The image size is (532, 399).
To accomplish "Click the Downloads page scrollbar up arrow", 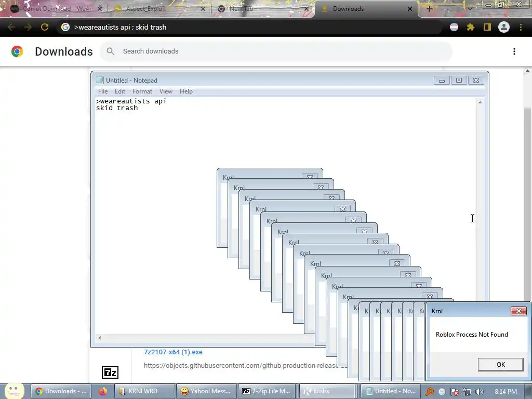I will click(x=527, y=71).
